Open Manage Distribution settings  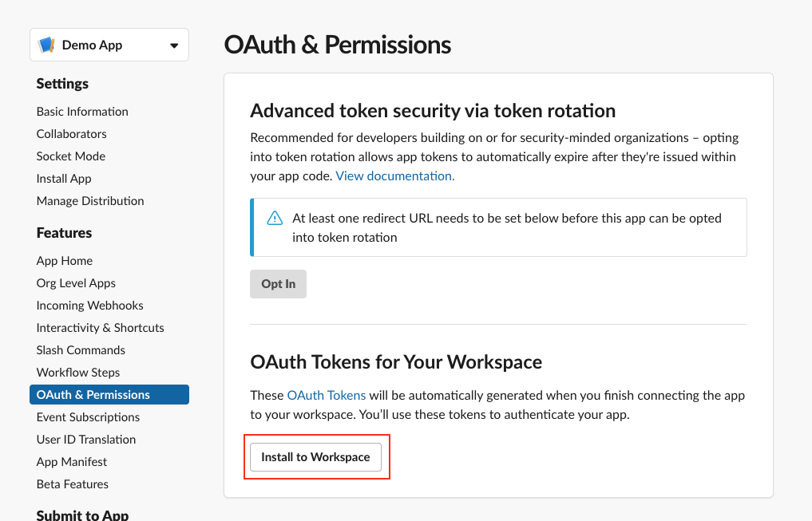tap(90, 201)
